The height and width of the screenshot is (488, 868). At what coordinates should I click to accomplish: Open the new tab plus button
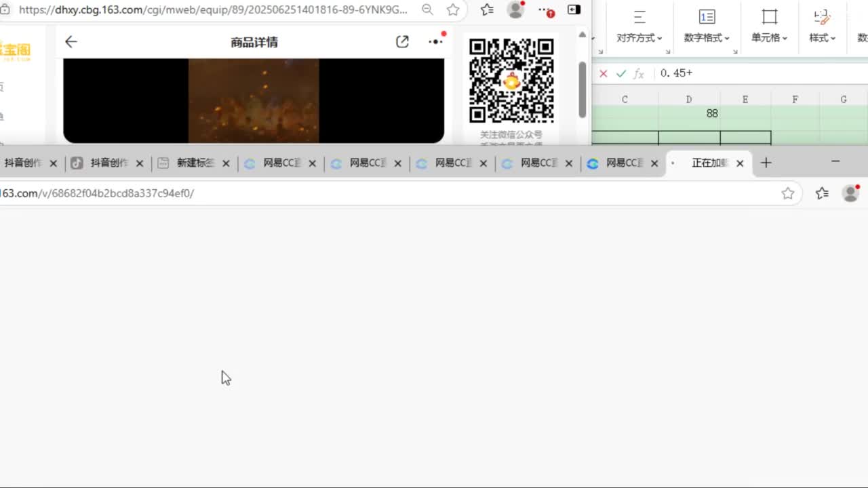766,163
